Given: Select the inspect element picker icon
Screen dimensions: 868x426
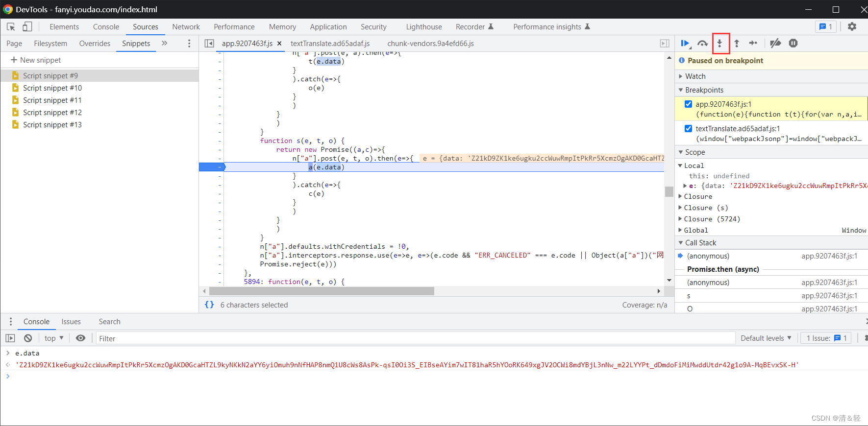Looking at the screenshot, I should pos(11,27).
